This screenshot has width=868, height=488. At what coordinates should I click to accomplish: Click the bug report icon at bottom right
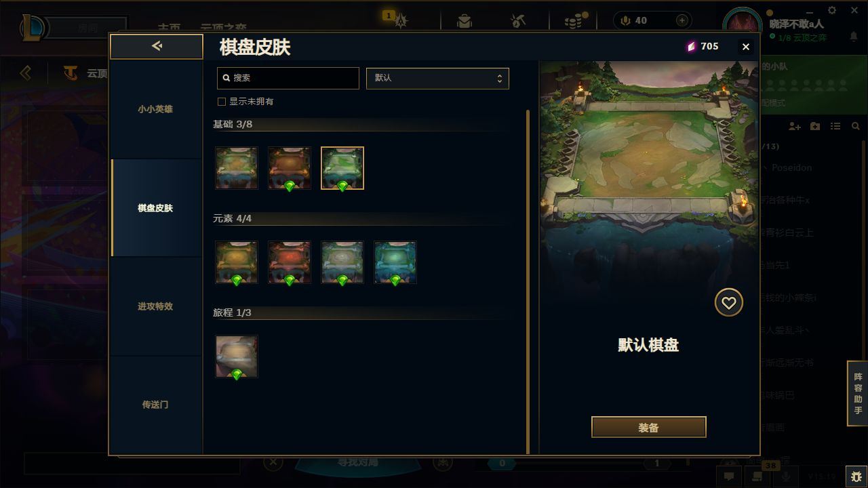[856, 476]
